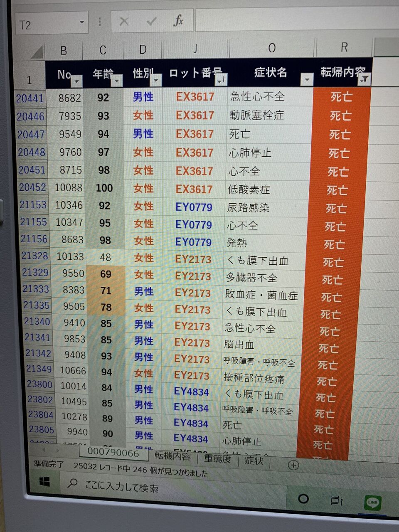Image resolution: width=399 pixels, height=532 pixels.
Task: Open the 性別 column filter dropdown
Action: (156, 80)
